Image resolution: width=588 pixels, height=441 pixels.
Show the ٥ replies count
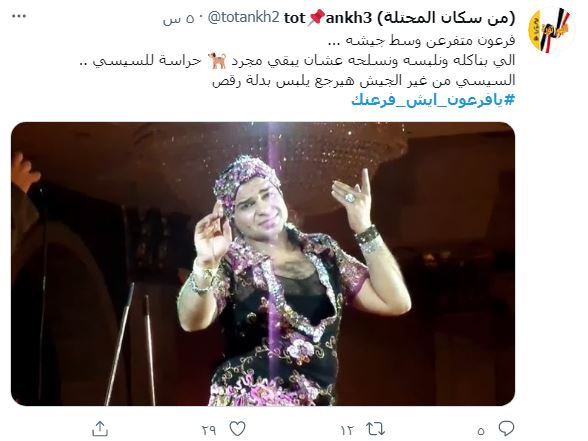point(482,430)
